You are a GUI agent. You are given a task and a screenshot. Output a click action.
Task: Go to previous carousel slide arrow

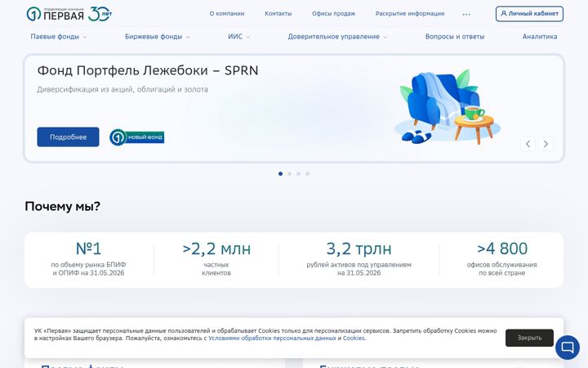click(528, 144)
